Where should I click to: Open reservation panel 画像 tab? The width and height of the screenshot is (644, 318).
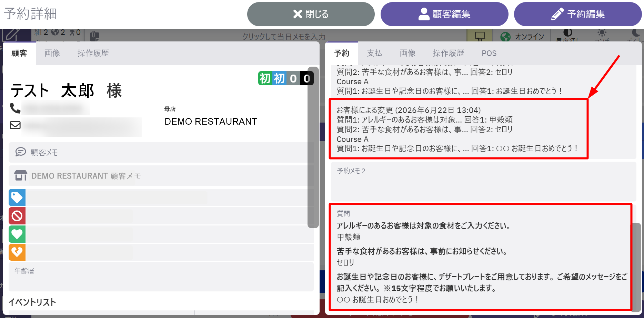click(407, 53)
